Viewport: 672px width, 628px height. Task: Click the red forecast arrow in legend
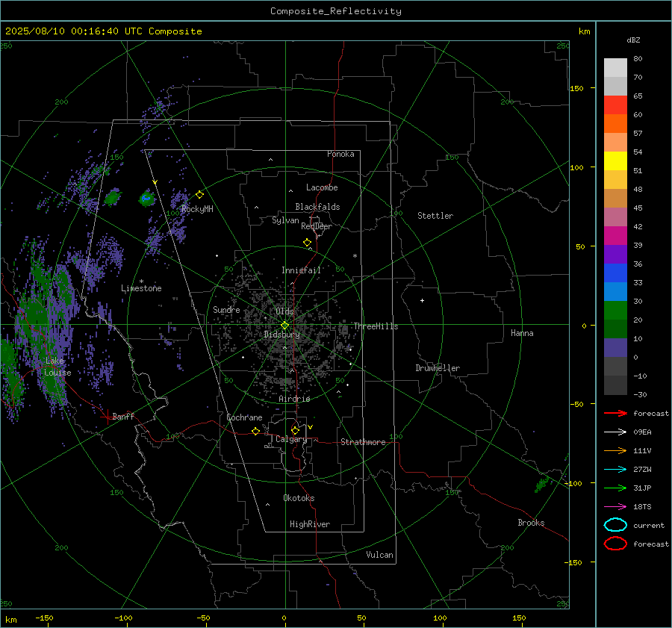pos(615,413)
